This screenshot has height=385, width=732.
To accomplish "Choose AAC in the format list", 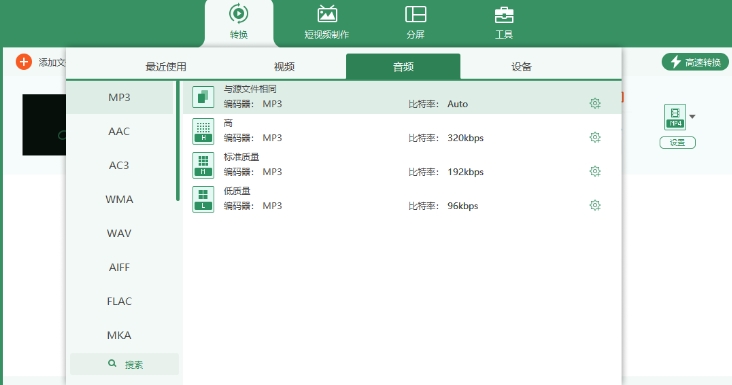I will pyautogui.click(x=120, y=131).
